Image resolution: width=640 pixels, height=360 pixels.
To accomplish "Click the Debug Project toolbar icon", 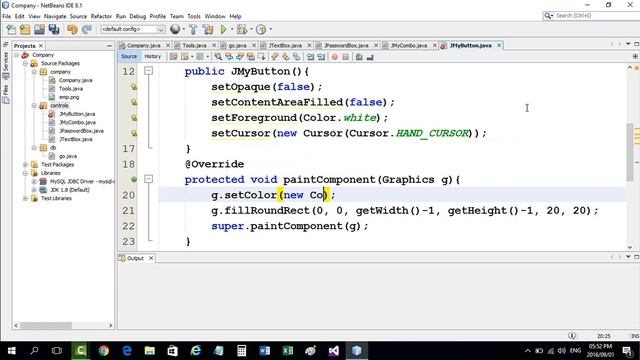I will 242,29.
